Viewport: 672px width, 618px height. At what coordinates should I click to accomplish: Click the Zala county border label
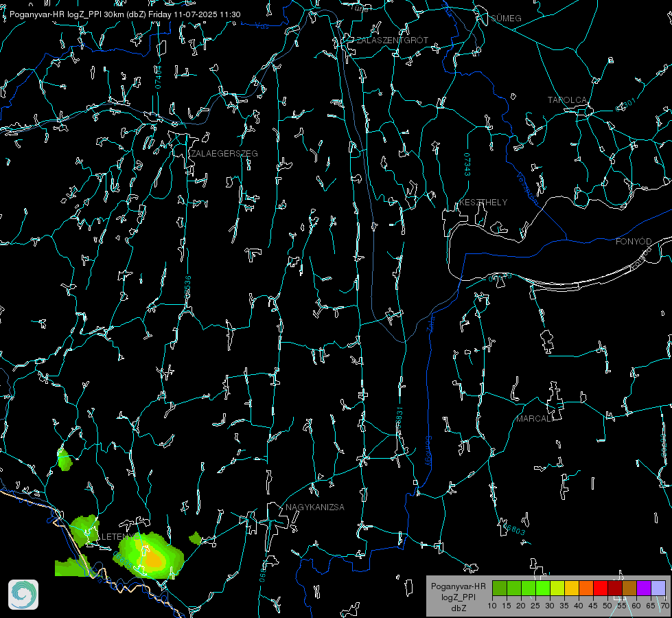pyautogui.click(x=430, y=323)
